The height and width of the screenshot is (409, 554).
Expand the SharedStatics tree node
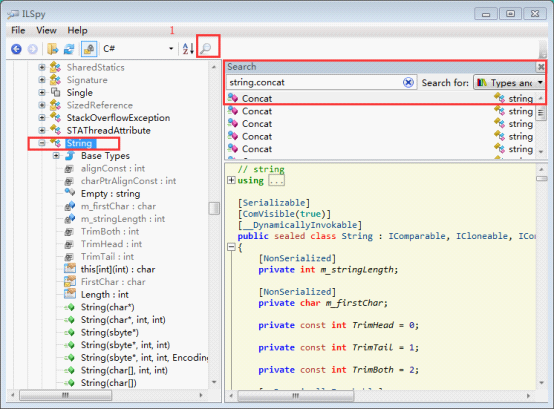(x=42, y=67)
